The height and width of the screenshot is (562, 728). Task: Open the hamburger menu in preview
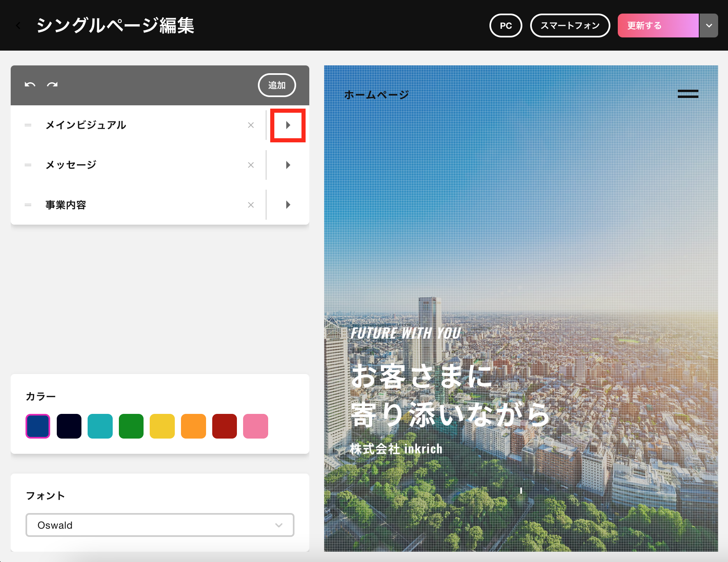(688, 94)
